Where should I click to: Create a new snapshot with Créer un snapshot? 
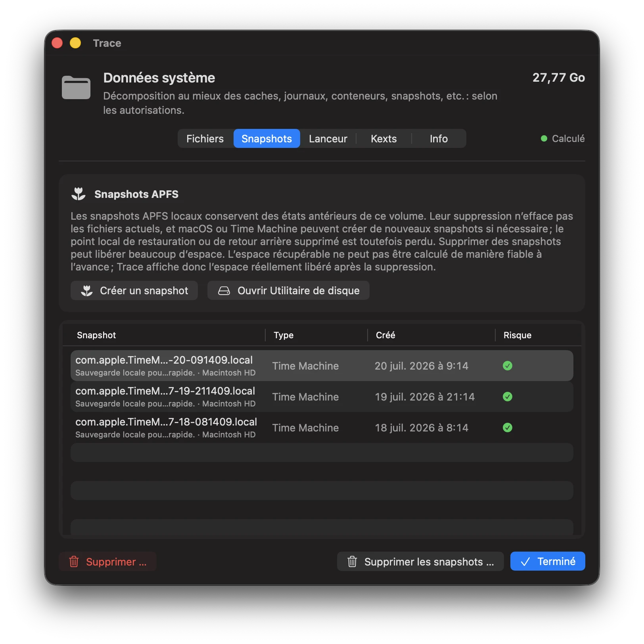(134, 291)
